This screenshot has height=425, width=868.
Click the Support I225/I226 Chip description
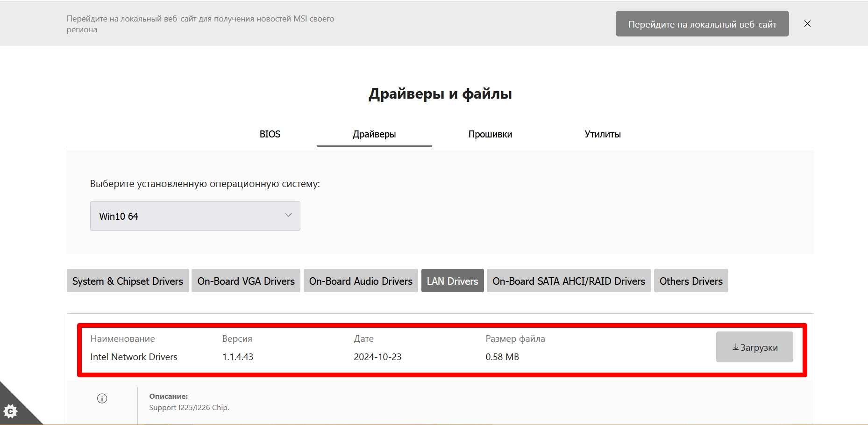pos(189,408)
